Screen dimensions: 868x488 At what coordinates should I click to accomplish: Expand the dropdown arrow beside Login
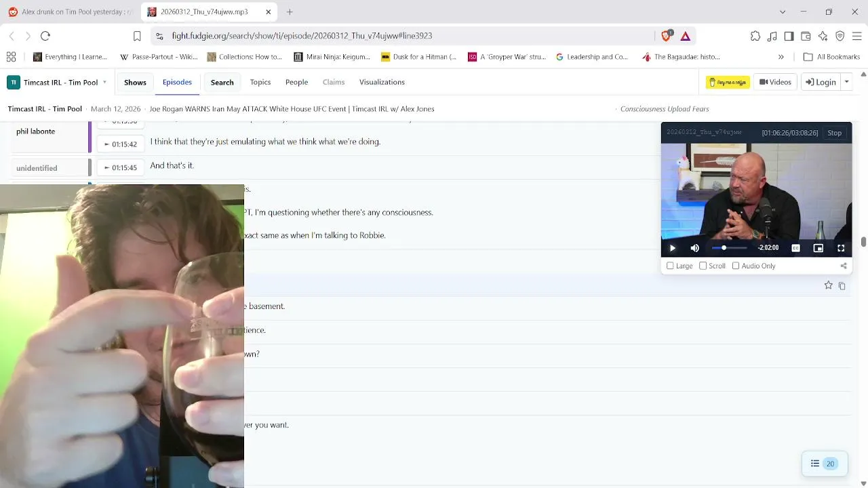(846, 82)
